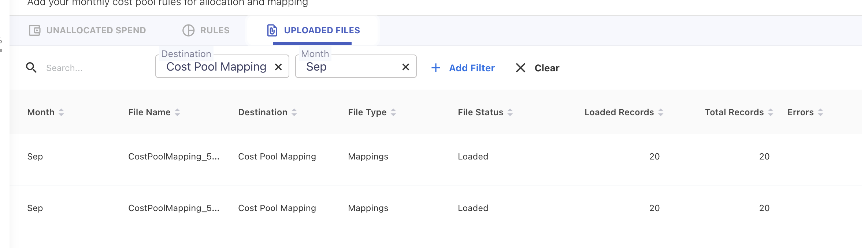868x248 pixels.
Task: Select the Uploaded Files tab
Action: pos(314,30)
